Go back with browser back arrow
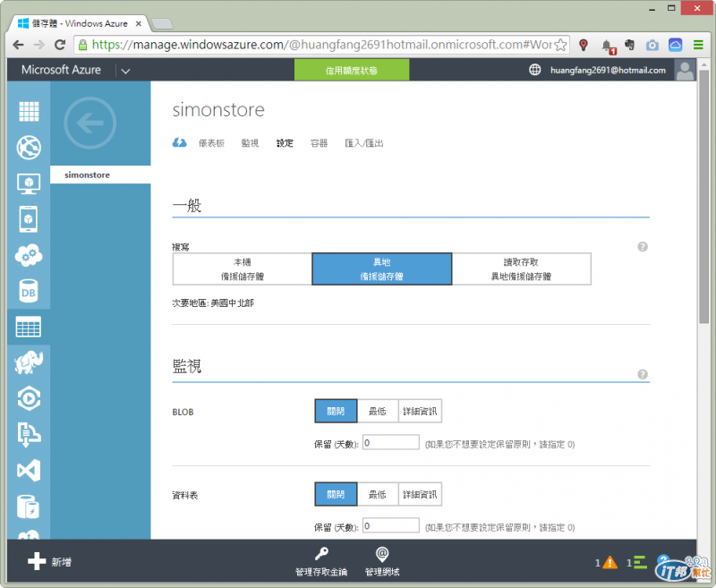 click(18, 45)
